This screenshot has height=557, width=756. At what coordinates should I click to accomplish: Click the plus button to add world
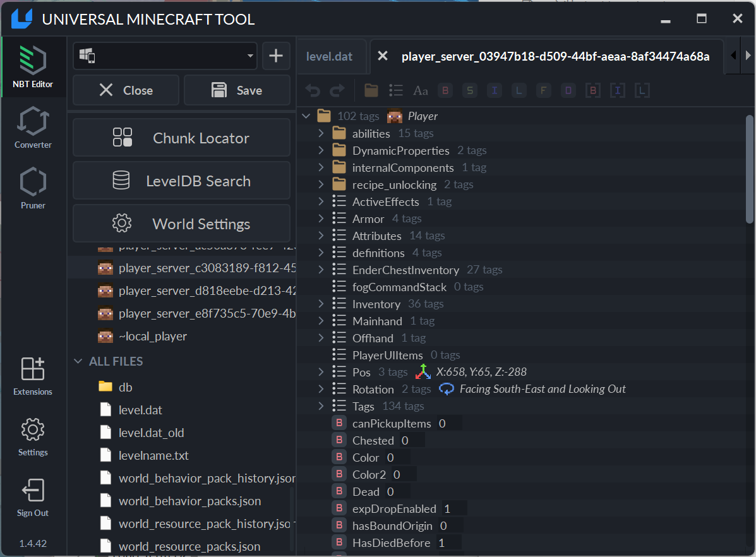(x=276, y=56)
